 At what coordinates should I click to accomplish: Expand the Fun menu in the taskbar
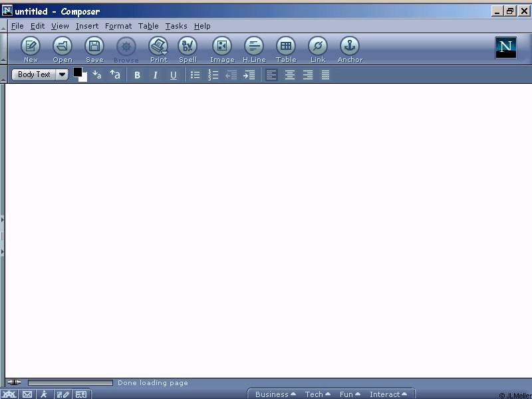click(x=350, y=394)
